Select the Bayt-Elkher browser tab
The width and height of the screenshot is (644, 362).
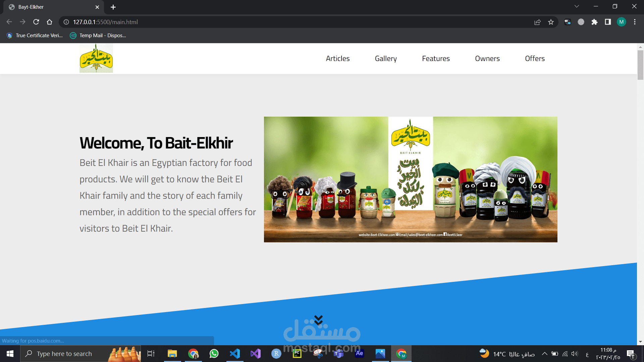point(54,7)
